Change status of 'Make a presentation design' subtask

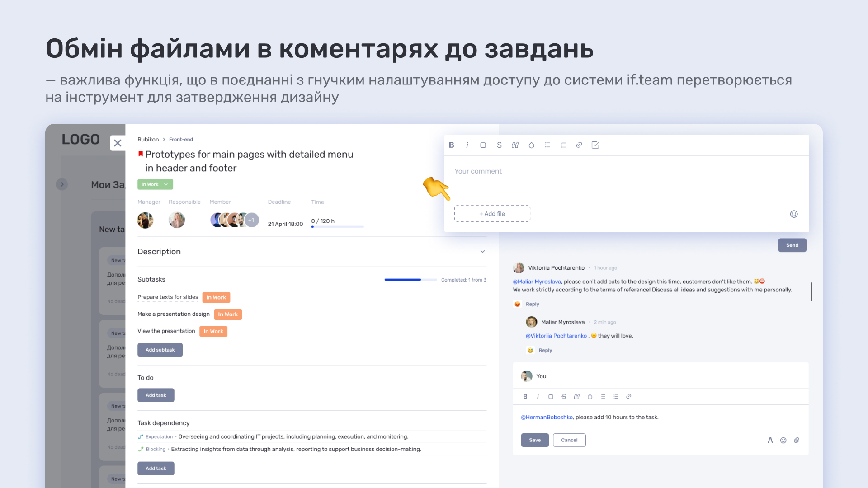pyautogui.click(x=228, y=314)
